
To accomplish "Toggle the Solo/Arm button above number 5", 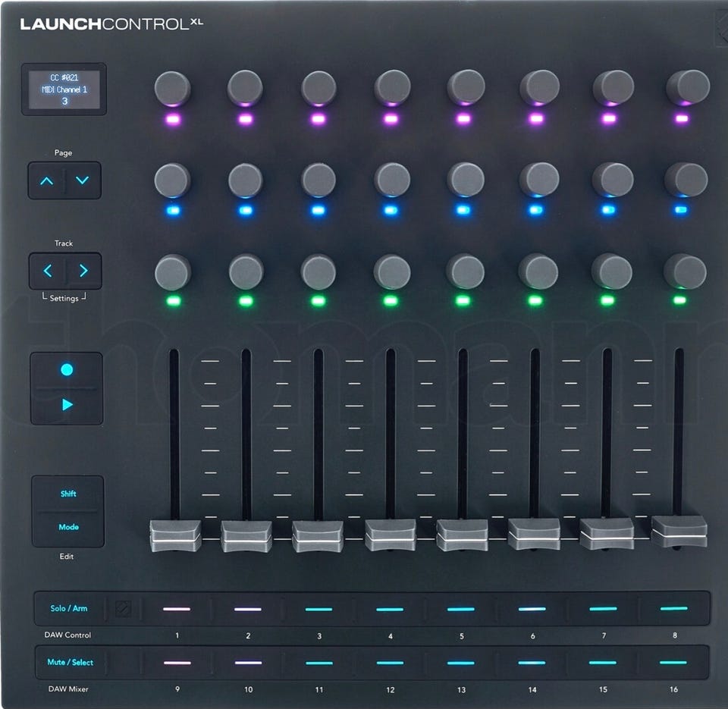I will (461, 609).
